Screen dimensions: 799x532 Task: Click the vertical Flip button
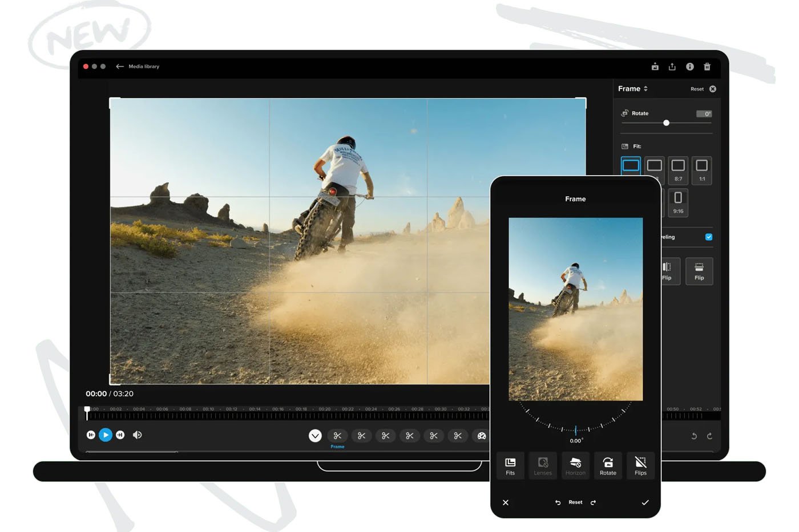(x=699, y=270)
